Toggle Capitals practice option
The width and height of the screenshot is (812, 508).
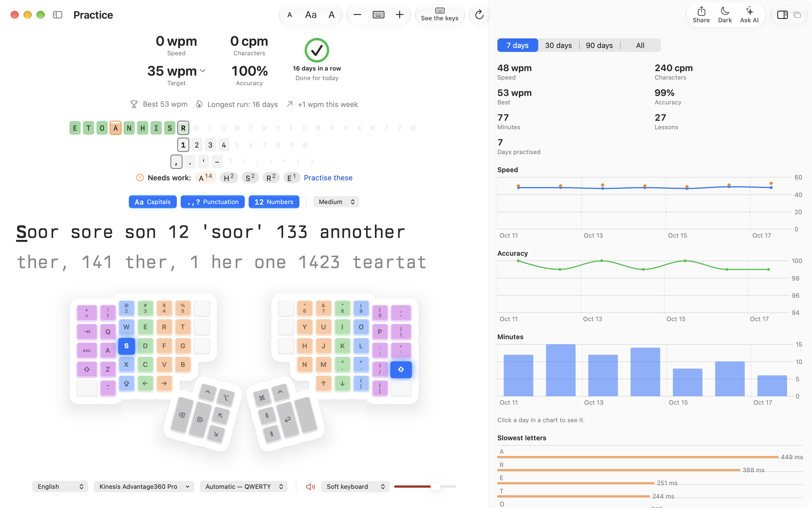[x=153, y=202]
